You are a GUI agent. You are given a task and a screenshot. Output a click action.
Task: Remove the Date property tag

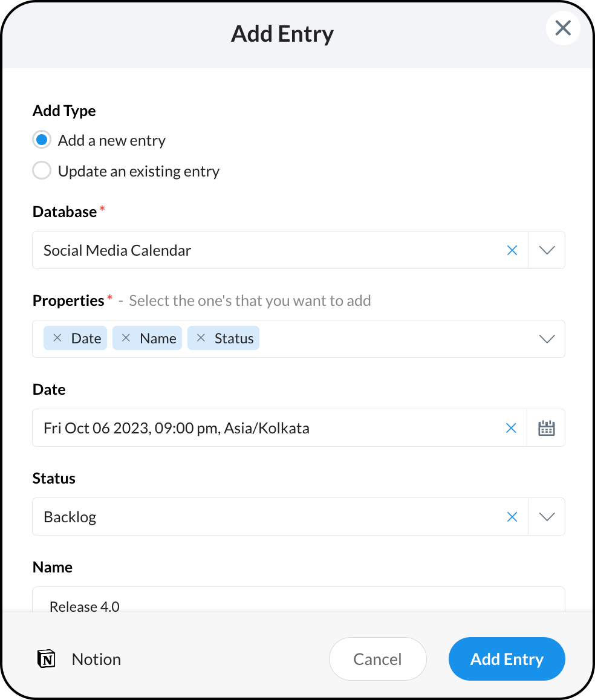pos(57,339)
